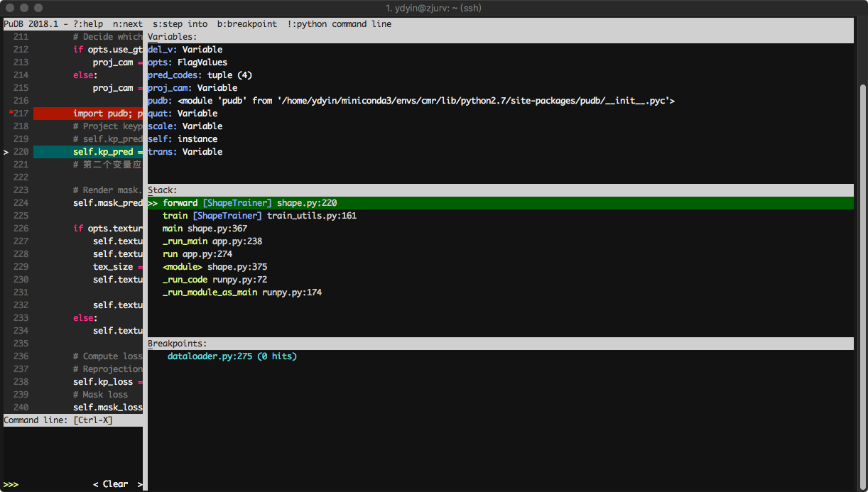
Task: Click source line 226 'if opts.textur'
Action: tap(108, 229)
